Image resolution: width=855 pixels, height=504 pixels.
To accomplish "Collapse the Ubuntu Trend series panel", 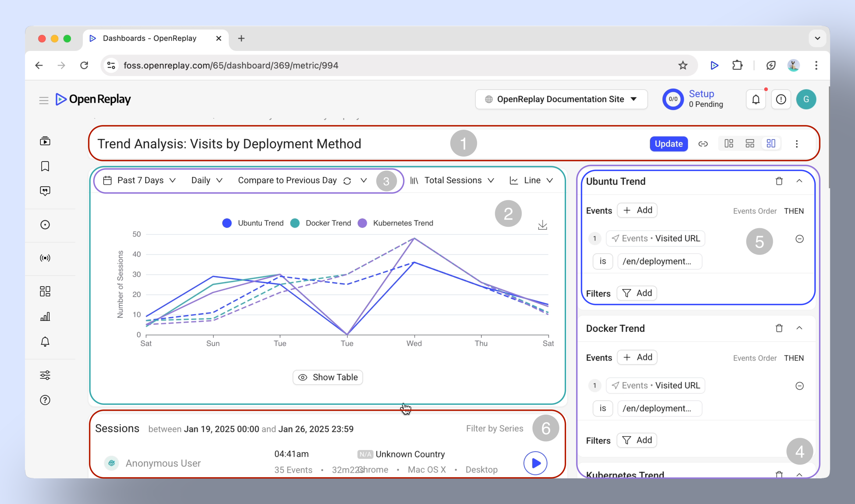I will (799, 181).
